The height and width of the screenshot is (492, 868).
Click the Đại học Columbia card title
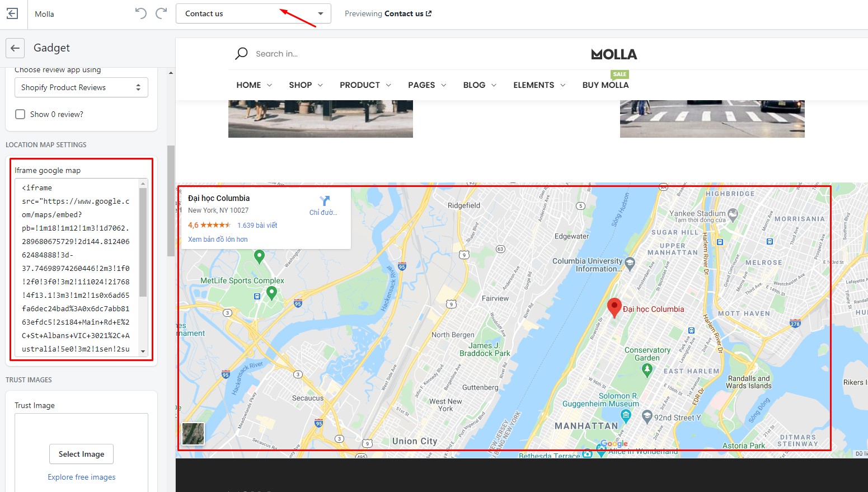[219, 198]
